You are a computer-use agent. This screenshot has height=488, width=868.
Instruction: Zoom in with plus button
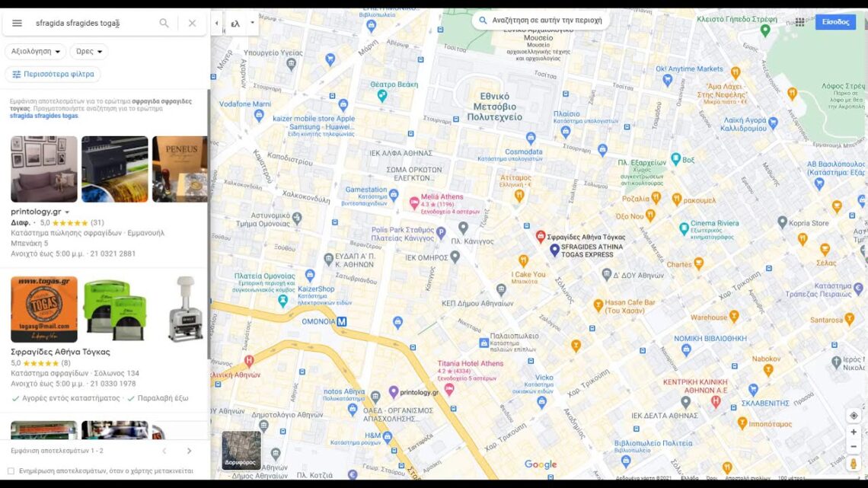pos(854,432)
